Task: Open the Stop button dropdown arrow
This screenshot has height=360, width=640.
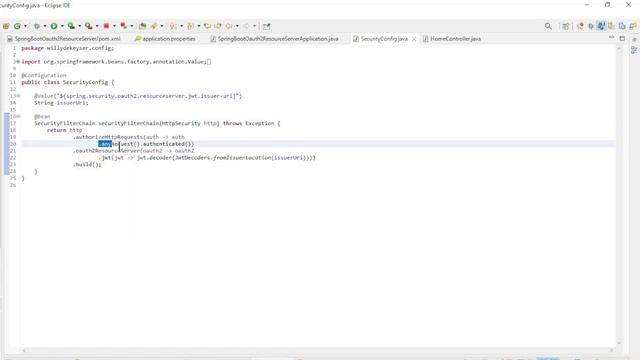Action: (114, 26)
